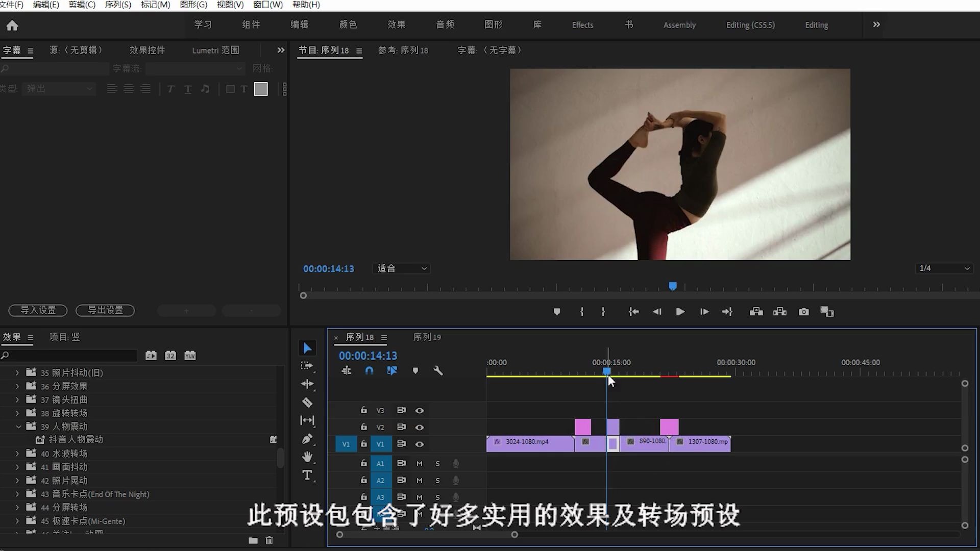This screenshot has width=980, height=551.
Task: Take a snapshot with the camera icon
Action: coord(804,312)
